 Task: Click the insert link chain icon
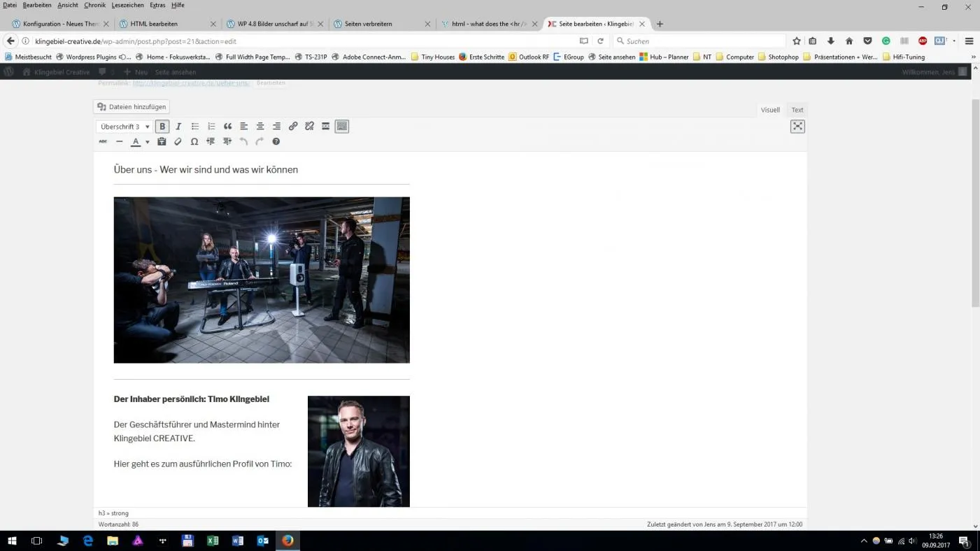coord(293,127)
